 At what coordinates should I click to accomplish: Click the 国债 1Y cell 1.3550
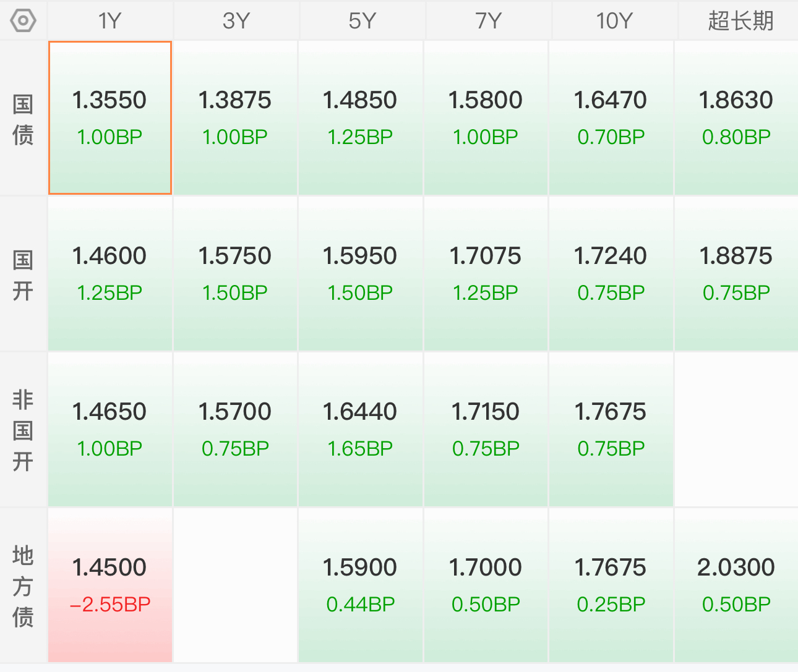[x=110, y=117]
